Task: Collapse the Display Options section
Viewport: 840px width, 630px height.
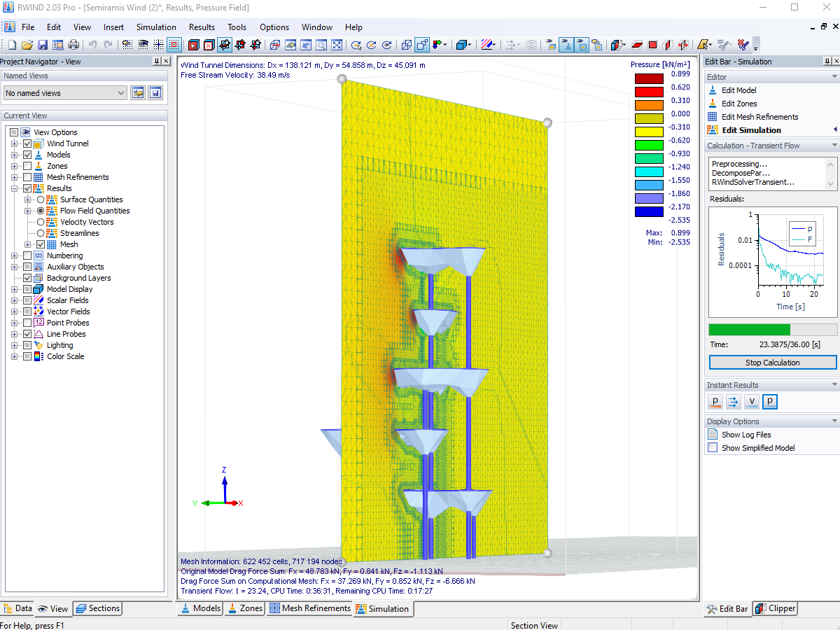Action: pos(834,421)
